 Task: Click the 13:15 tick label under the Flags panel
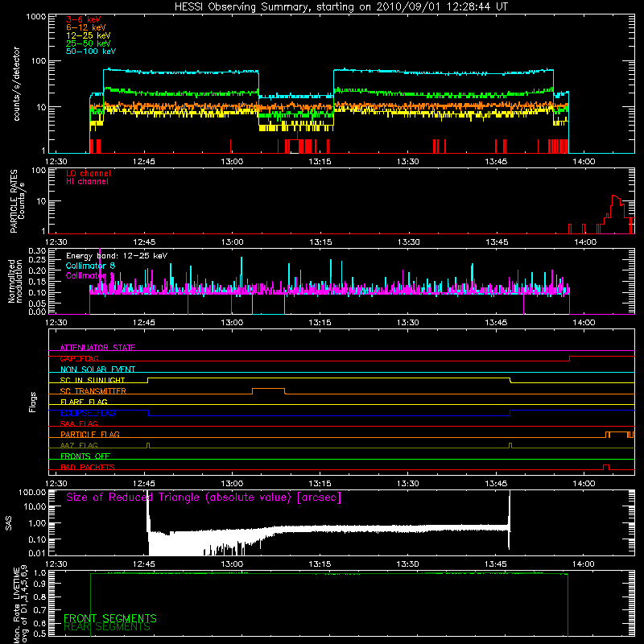[320, 484]
